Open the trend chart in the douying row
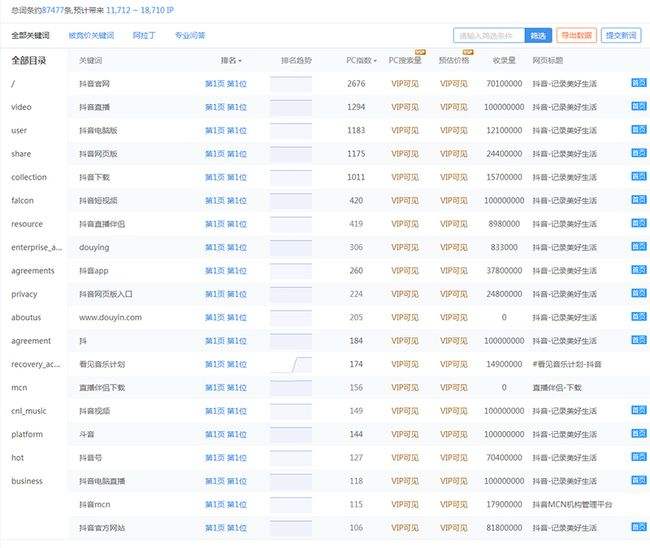Screen dimensions: 650x548 click(x=291, y=247)
